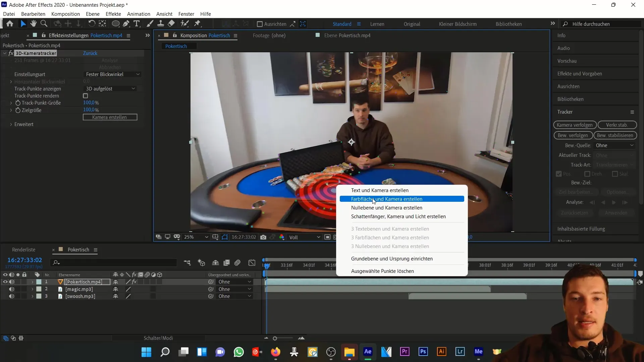Click the Draft 3D icon in timeline

pos(202,263)
